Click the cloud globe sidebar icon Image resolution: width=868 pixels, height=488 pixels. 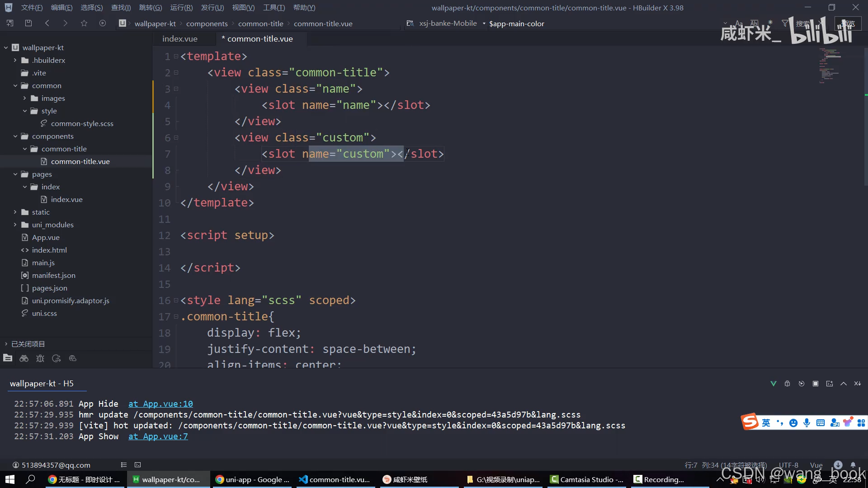pos(73,358)
